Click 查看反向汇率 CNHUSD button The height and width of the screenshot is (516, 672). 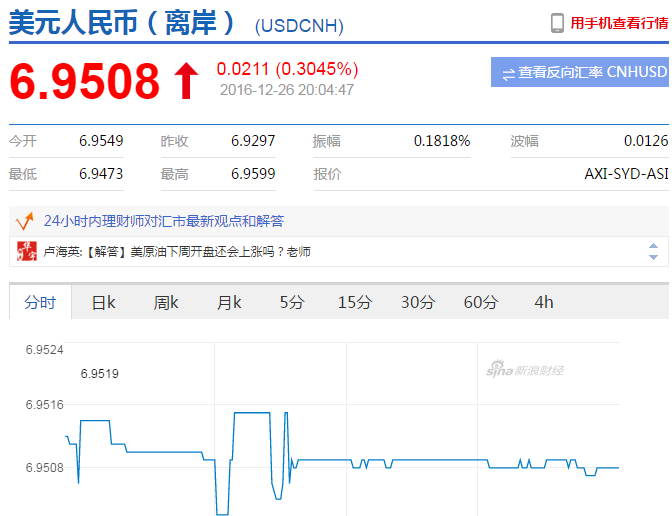[580, 72]
